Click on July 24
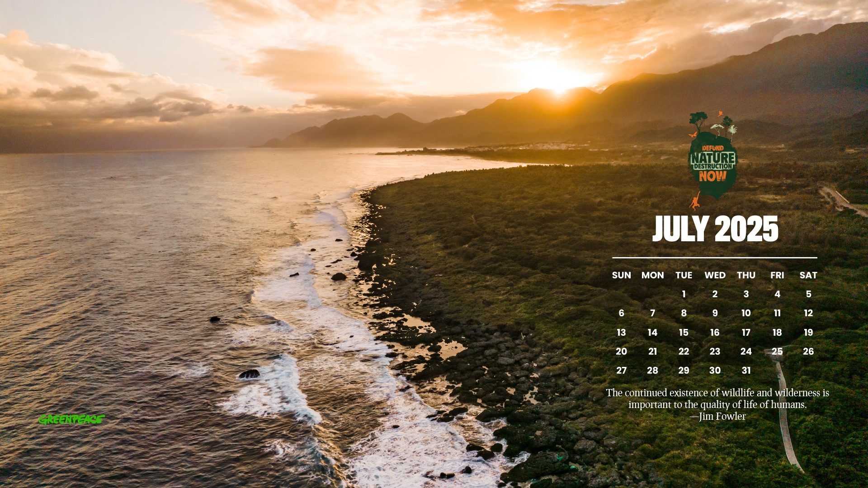Image resolution: width=868 pixels, height=488 pixels. 746,352
